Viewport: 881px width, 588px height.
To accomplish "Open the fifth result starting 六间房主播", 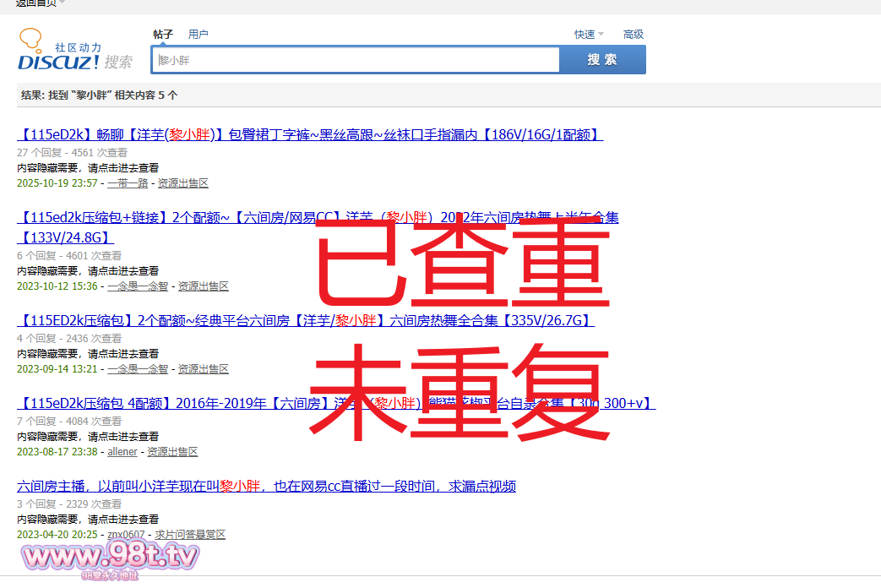I will tap(266, 486).
